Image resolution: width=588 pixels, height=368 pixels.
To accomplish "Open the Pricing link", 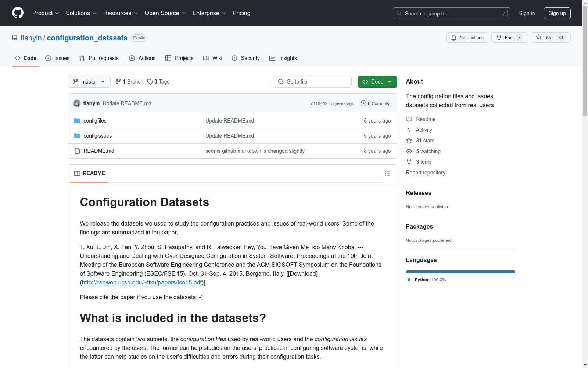I will pyautogui.click(x=241, y=13).
